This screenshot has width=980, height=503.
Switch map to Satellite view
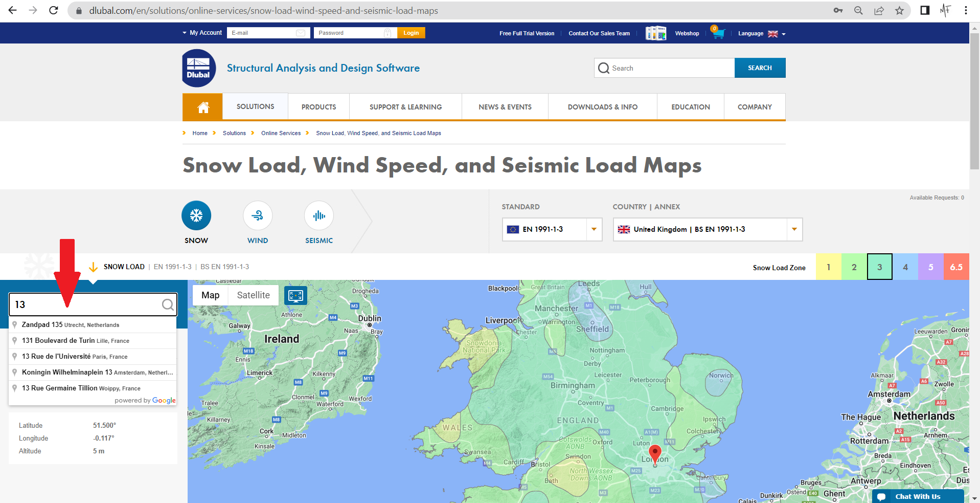pos(253,295)
